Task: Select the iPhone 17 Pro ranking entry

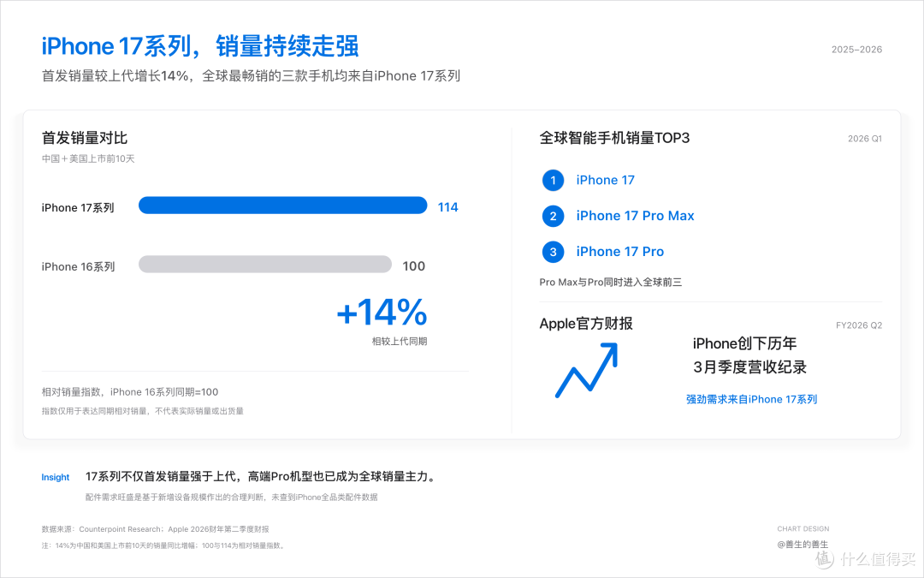Action: click(x=620, y=252)
